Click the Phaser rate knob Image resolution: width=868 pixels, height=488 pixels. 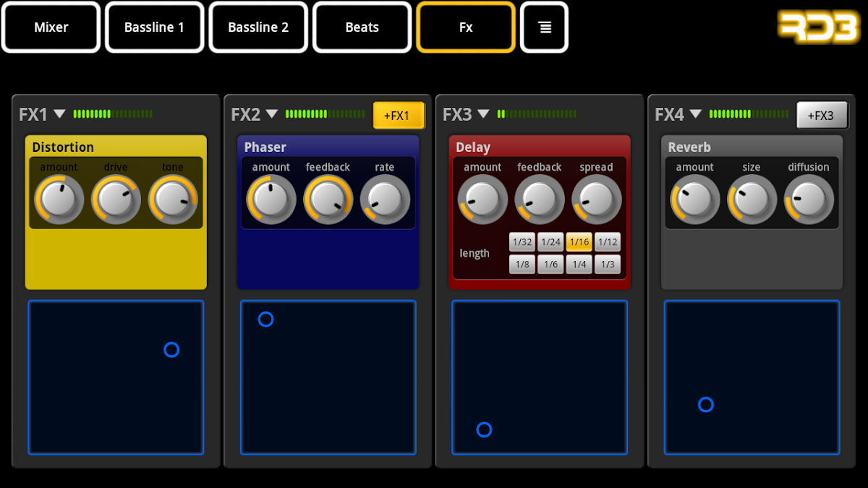click(x=385, y=199)
